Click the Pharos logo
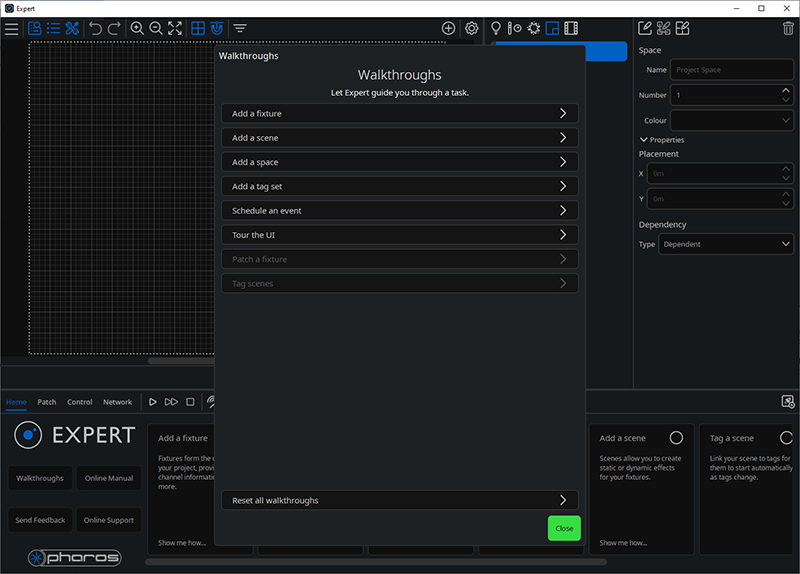Image resolution: width=800 pixels, height=574 pixels. (x=74, y=558)
